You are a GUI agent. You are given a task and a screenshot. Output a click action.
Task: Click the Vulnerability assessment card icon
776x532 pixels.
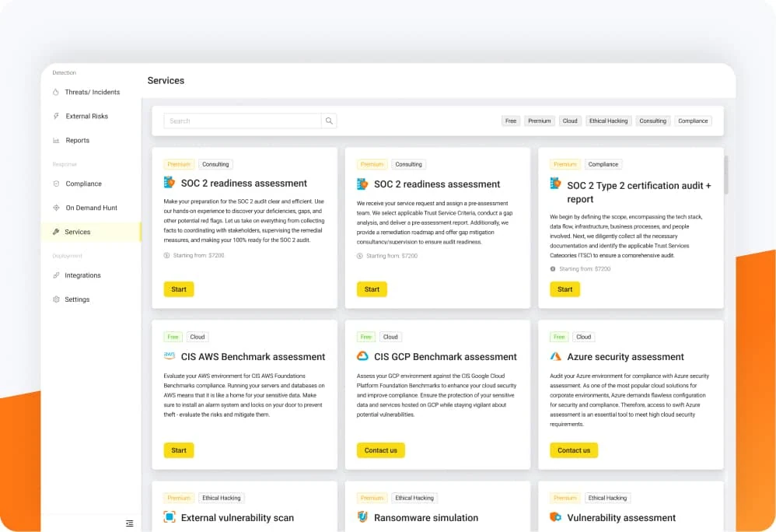point(556,517)
